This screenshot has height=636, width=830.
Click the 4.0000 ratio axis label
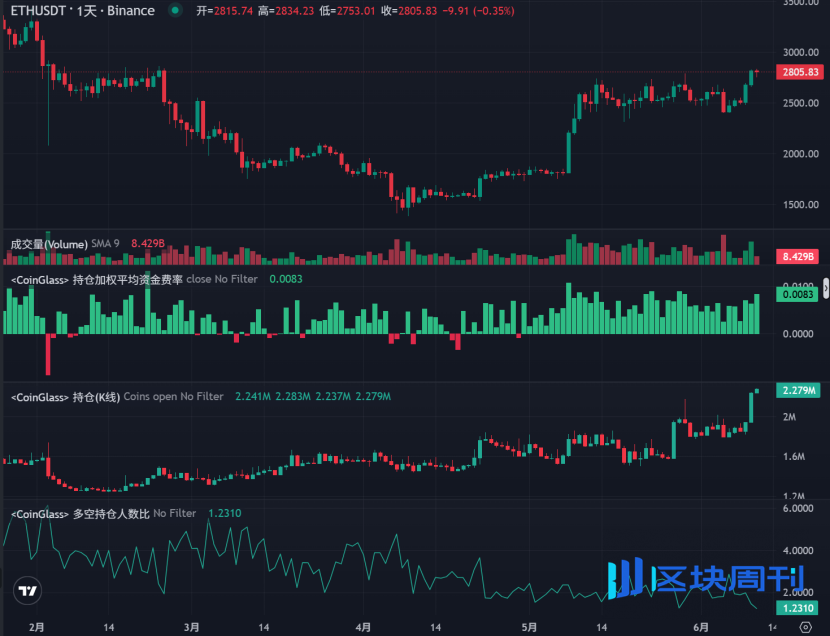798,550
